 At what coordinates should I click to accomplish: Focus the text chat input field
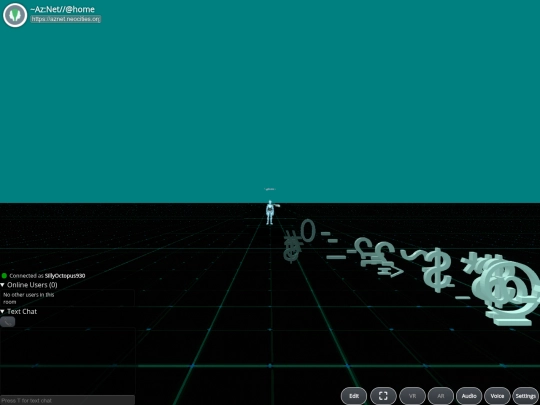click(67, 400)
